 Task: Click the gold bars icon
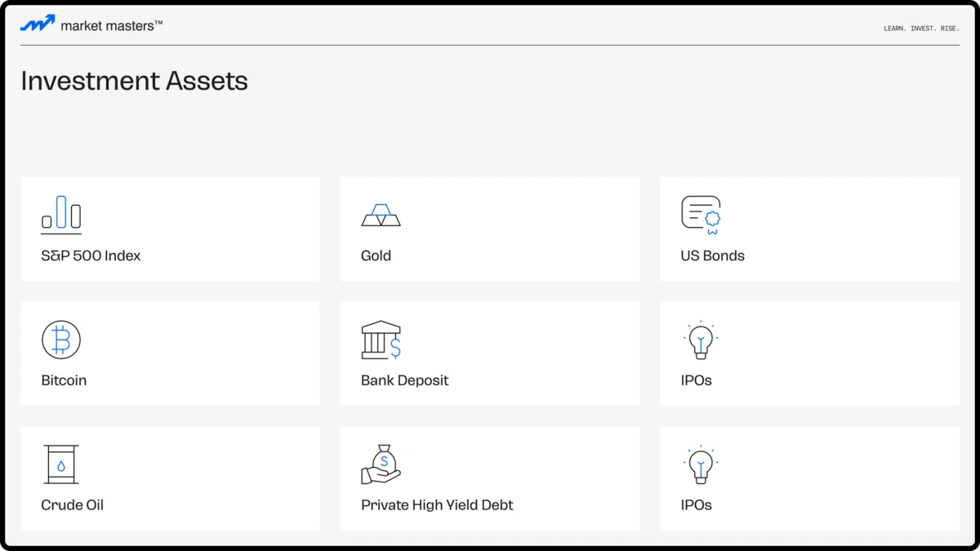click(381, 215)
